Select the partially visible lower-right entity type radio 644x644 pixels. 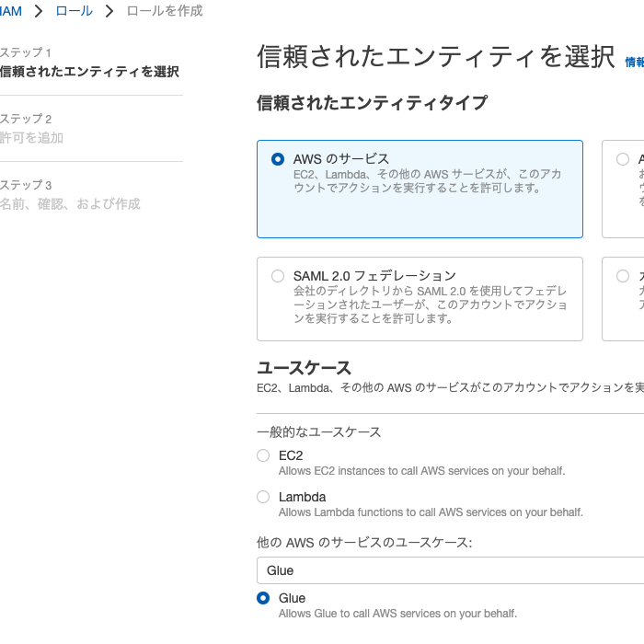click(x=623, y=276)
